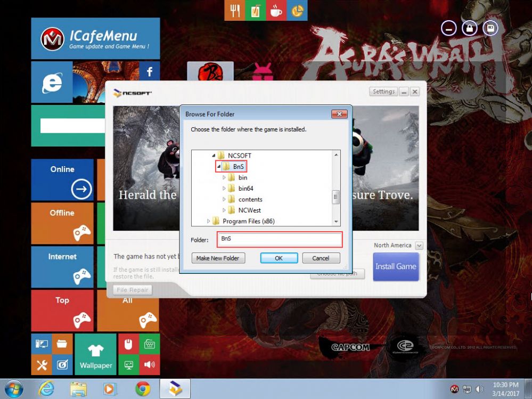Open the food fork-and-knife tile
This screenshot has height=399, width=532.
pyautogui.click(x=234, y=10)
